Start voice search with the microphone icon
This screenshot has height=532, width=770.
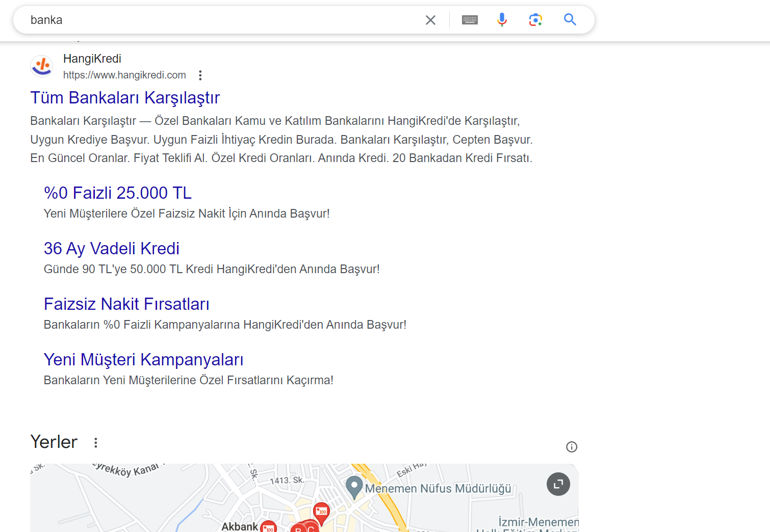pyautogui.click(x=502, y=20)
